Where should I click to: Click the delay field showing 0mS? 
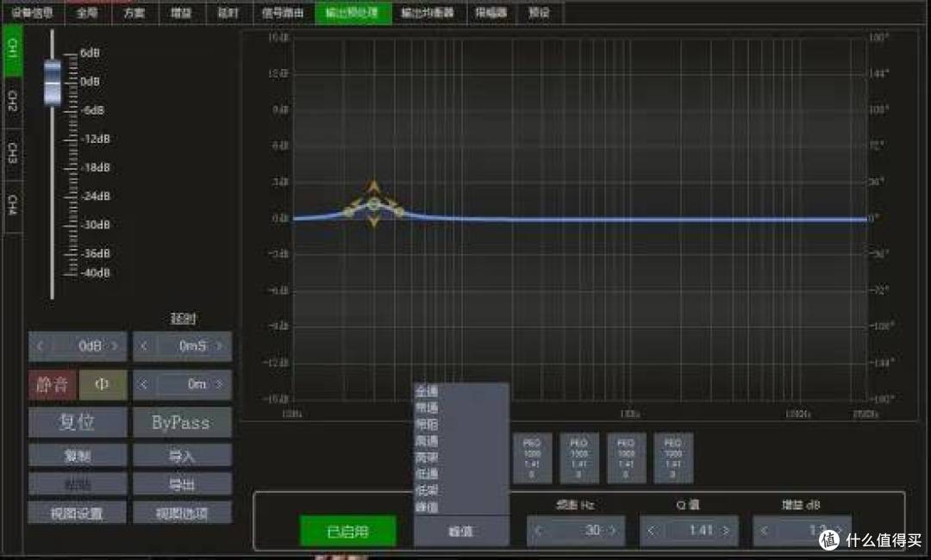[182, 345]
